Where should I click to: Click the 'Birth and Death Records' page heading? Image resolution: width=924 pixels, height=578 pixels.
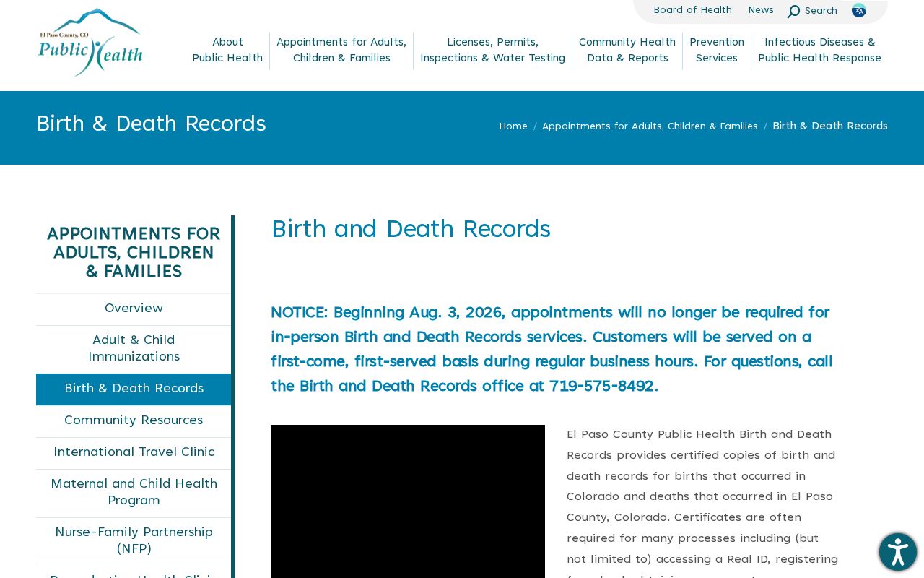411,229
